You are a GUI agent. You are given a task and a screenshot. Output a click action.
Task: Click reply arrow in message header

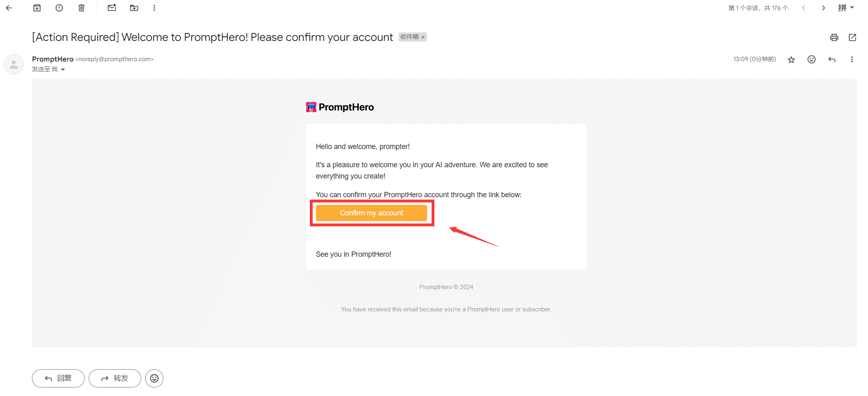832,60
